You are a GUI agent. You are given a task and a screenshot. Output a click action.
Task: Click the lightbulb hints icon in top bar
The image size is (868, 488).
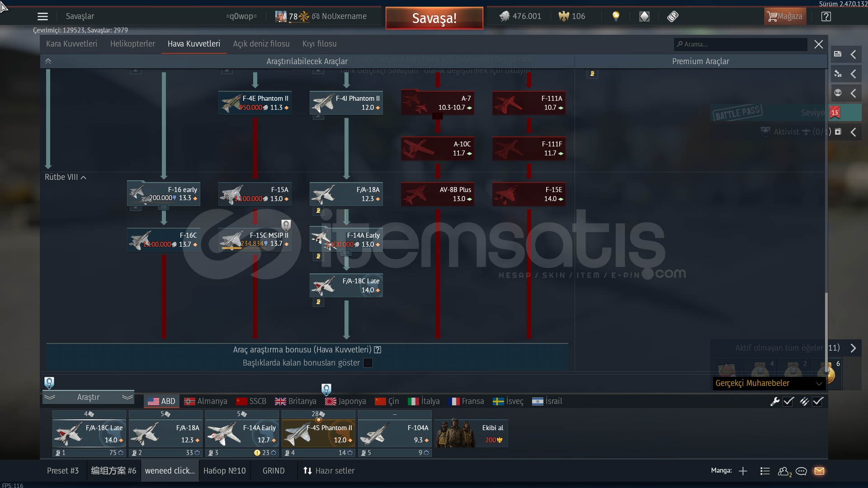[616, 16]
